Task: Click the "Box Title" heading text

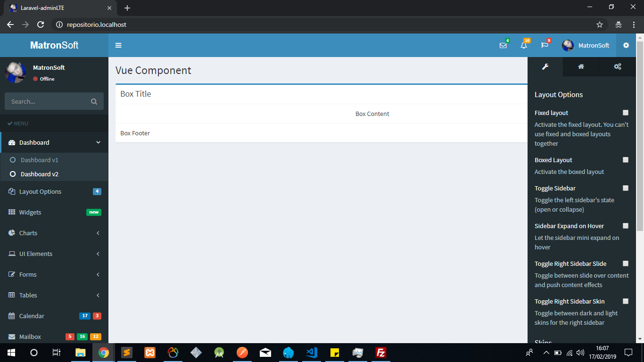Action: 136,94
